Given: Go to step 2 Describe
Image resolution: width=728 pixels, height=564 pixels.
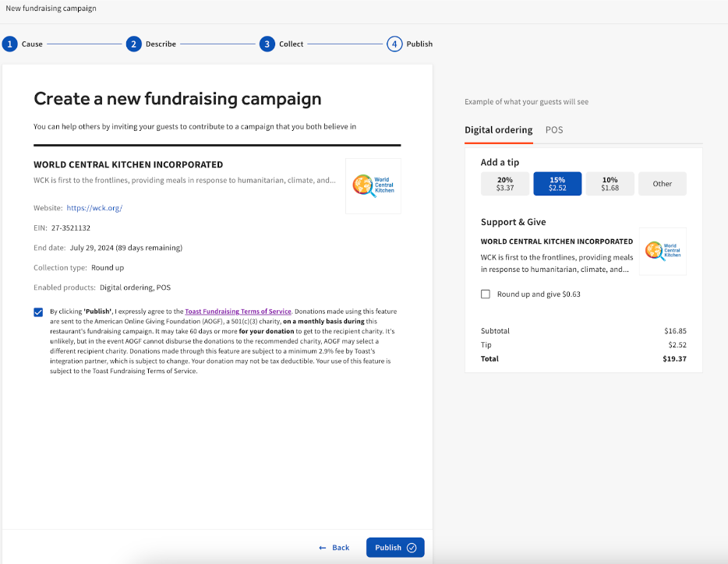Looking at the screenshot, I should [x=134, y=44].
